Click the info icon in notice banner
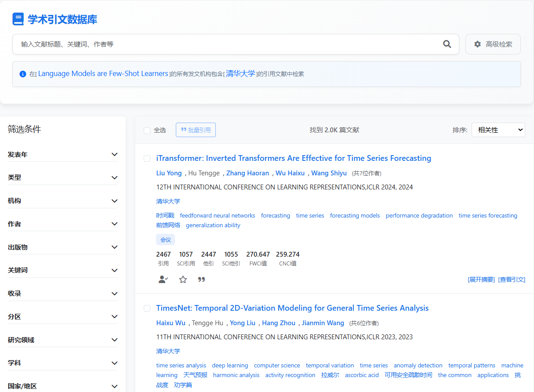 [23, 74]
